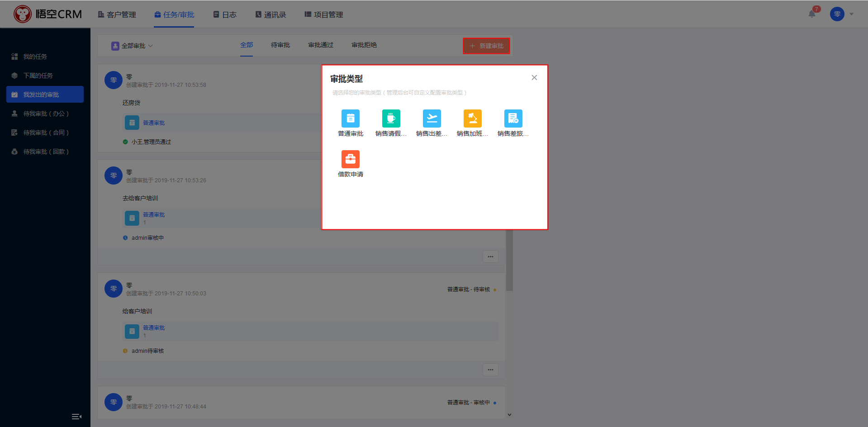Select the 普通审批 approval type icon
The image size is (868, 427).
pyautogui.click(x=350, y=119)
